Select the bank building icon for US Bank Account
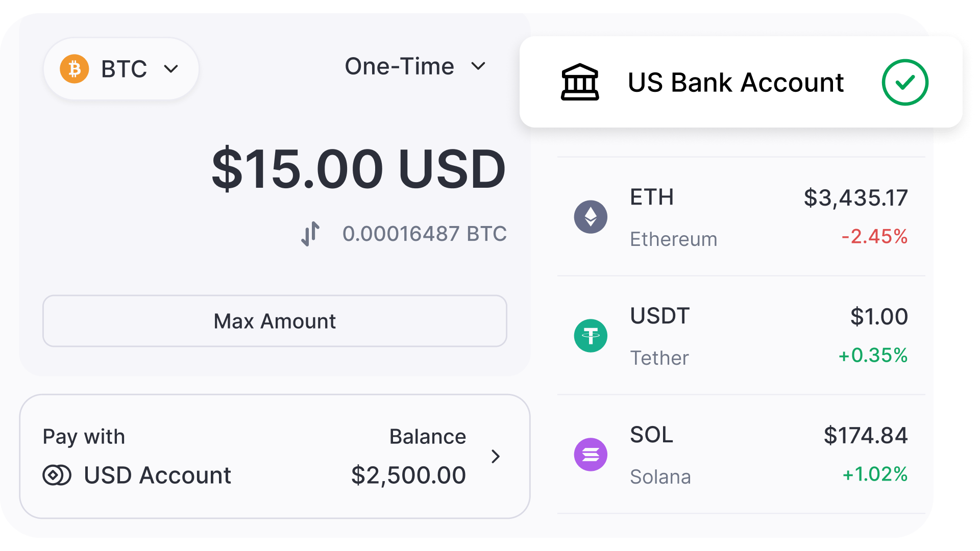 (x=579, y=83)
